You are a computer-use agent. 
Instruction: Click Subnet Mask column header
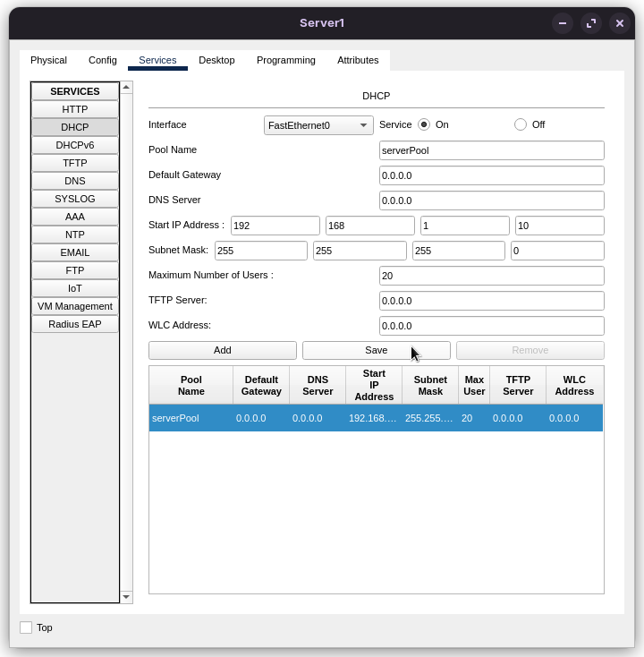(430, 386)
